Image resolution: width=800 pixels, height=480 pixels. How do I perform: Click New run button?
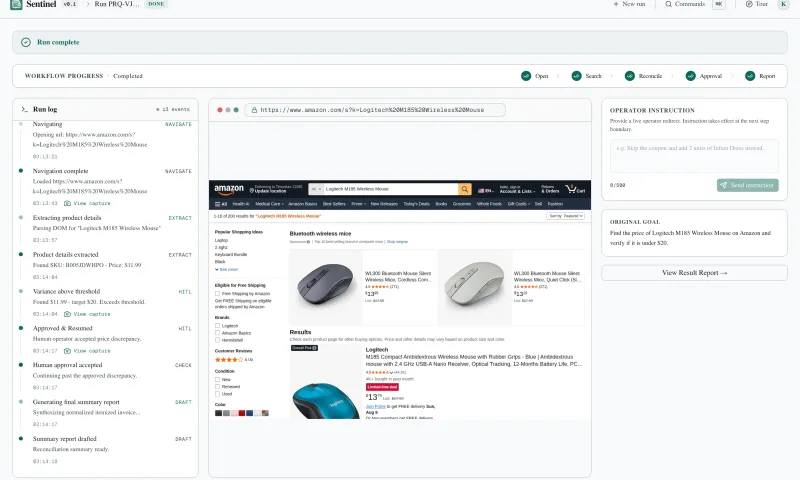click(x=629, y=4)
